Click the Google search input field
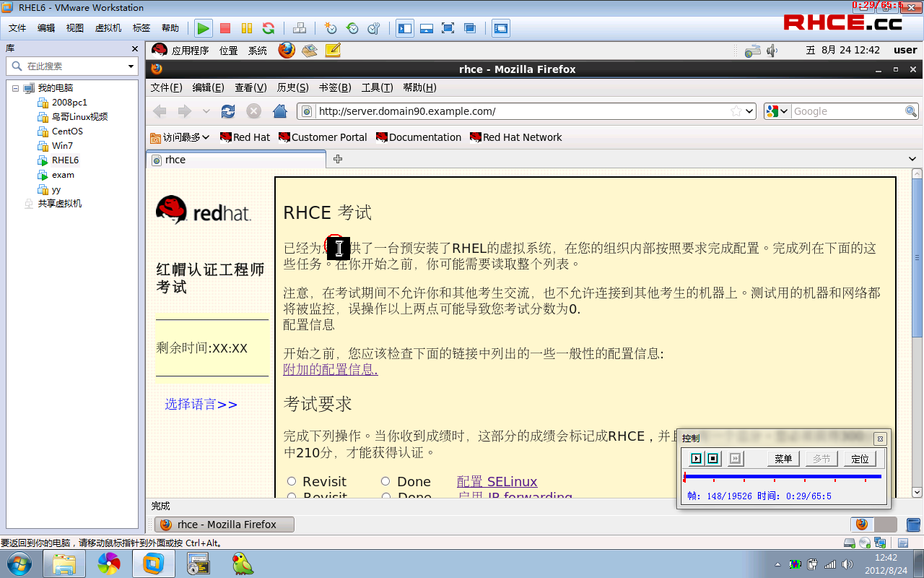 tap(847, 111)
